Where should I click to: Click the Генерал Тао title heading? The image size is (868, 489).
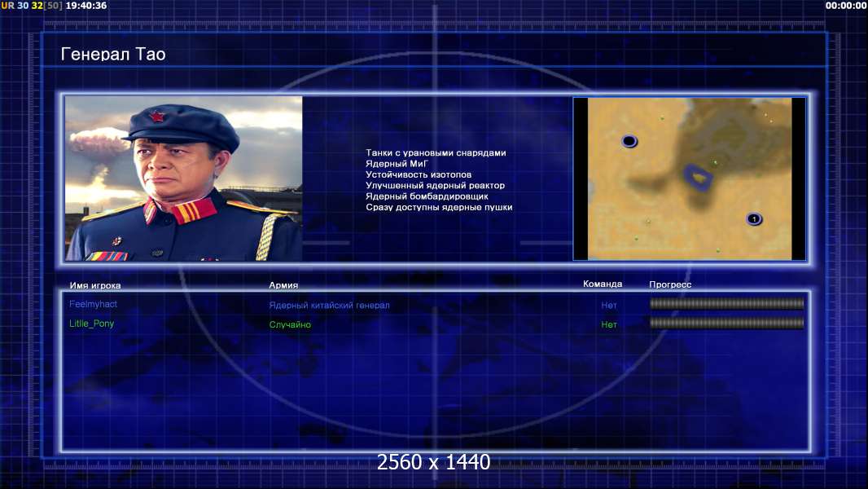tap(113, 55)
